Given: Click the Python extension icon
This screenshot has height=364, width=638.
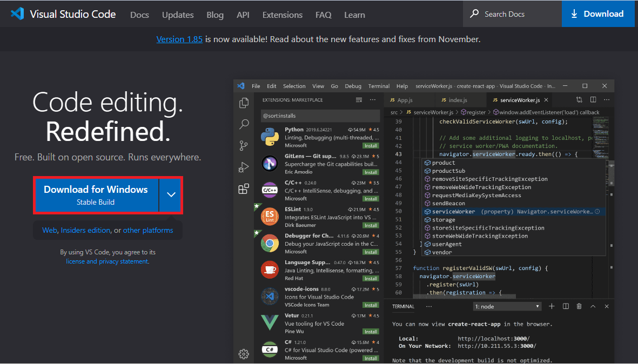Looking at the screenshot, I should [270, 137].
